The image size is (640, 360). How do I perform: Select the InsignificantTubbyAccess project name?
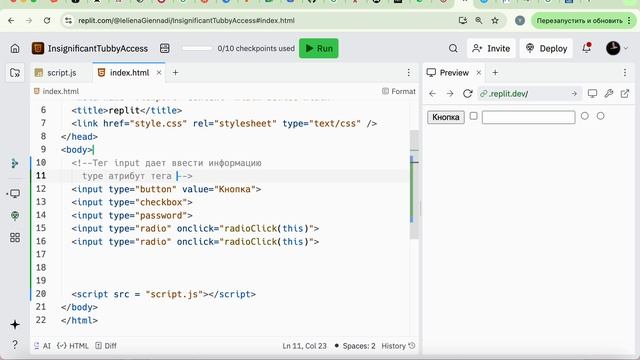pos(98,49)
